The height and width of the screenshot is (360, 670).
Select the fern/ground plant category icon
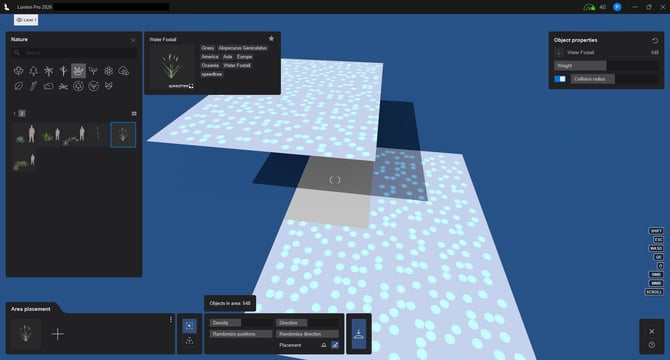[x=63, y=86]
